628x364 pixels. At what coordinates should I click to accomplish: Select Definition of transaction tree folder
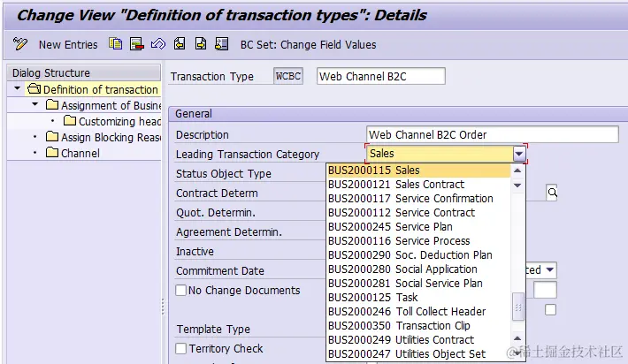coord(93,89)
